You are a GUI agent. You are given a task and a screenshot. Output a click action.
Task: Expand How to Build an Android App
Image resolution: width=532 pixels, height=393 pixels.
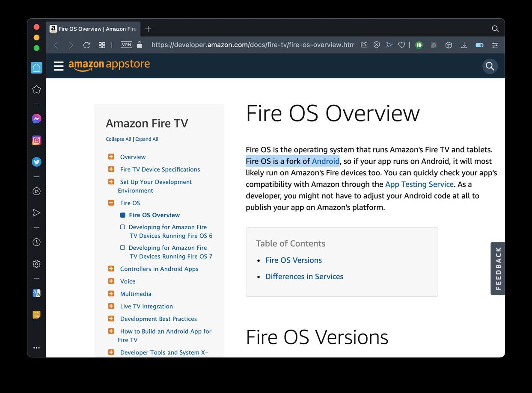[111, 331]
